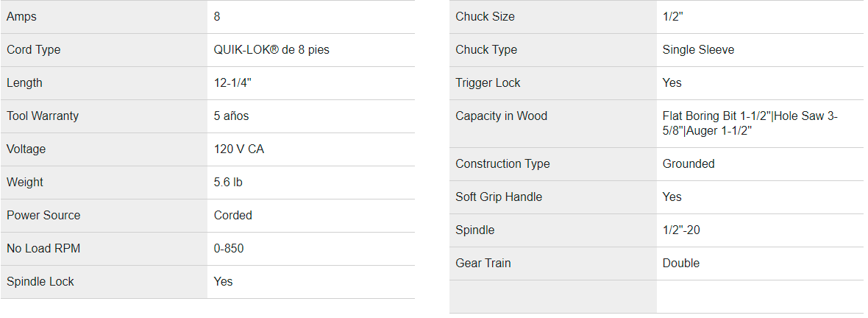Click the Tool Warranty label
This screenshot has width=868, height=318.
coord(43,116)
